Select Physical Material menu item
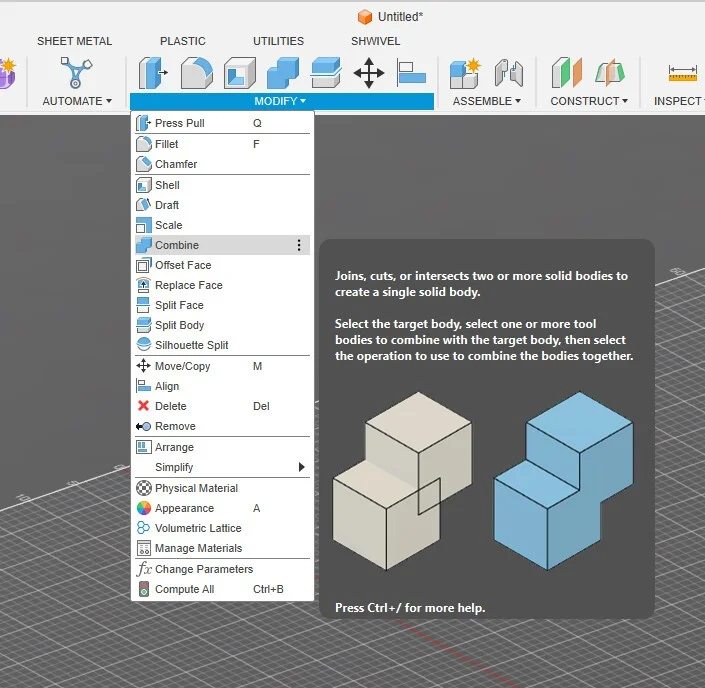Image resolution: width=705 pixels, height=688 pixels. pos(223,488)
